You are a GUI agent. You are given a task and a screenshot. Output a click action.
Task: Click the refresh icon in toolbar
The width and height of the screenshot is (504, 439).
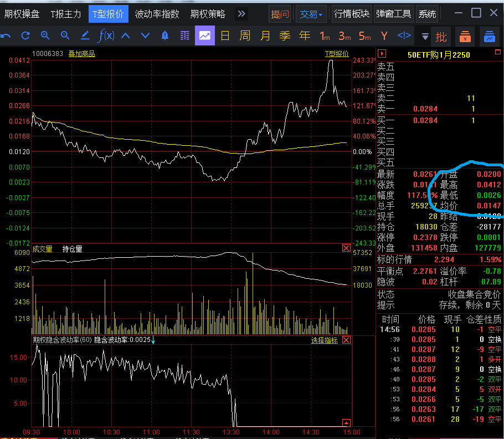pyautogui.click(x=25, y=35)
